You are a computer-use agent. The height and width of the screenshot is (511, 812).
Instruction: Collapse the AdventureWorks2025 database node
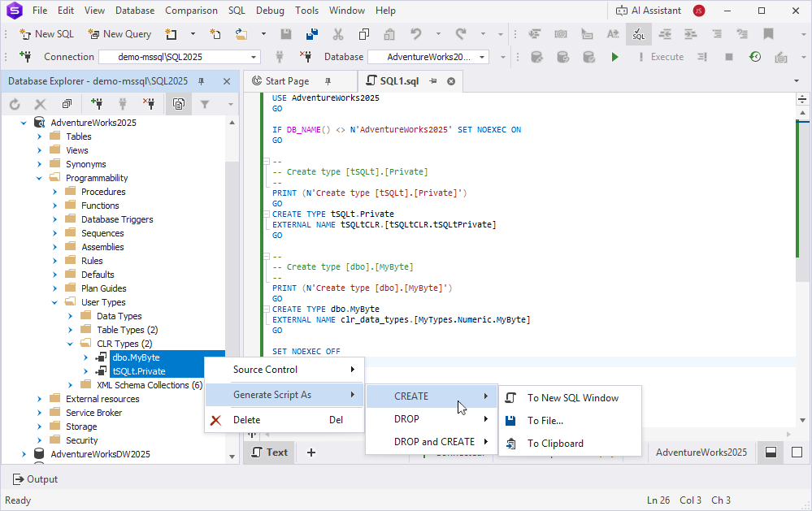[24, 123]
